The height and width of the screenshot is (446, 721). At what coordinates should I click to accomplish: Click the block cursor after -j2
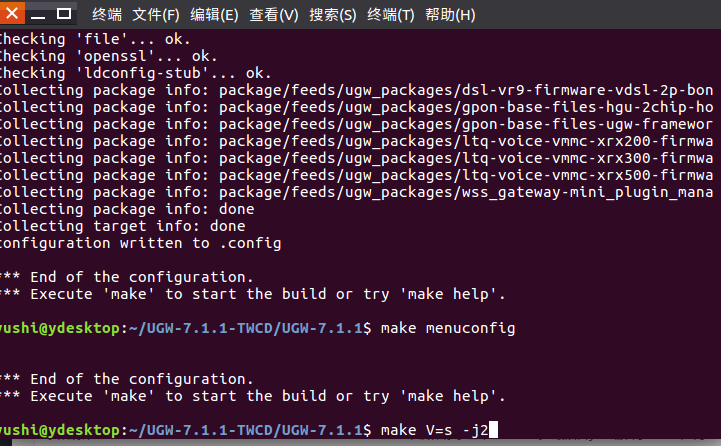(493, 429)
